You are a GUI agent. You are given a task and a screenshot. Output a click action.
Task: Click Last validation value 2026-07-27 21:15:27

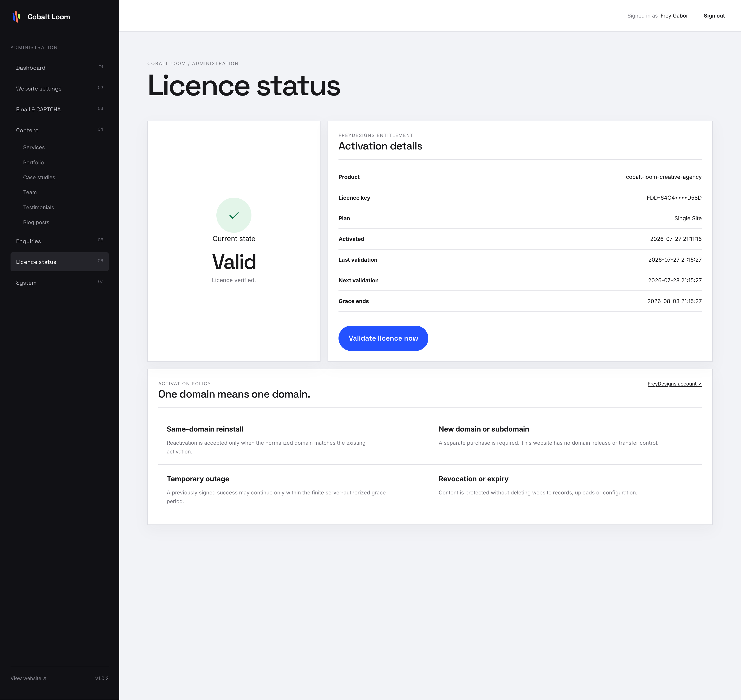click(x=675, y=260)
